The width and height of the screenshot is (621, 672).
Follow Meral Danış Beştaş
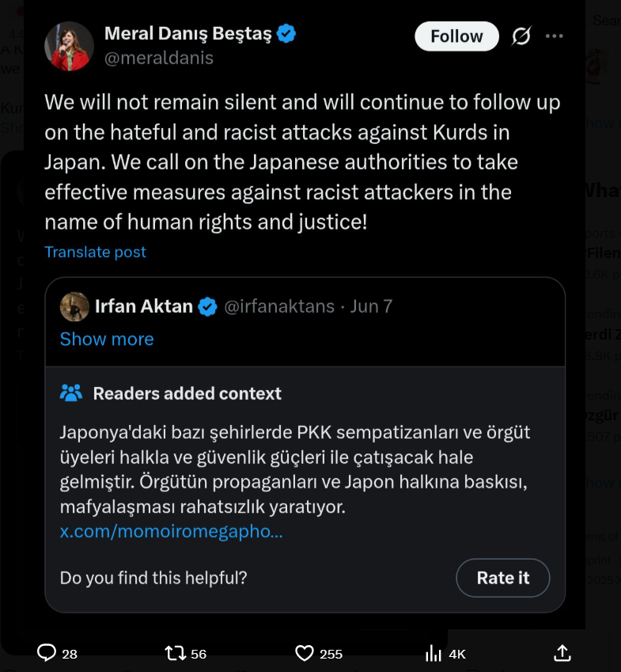click(456, 36)
